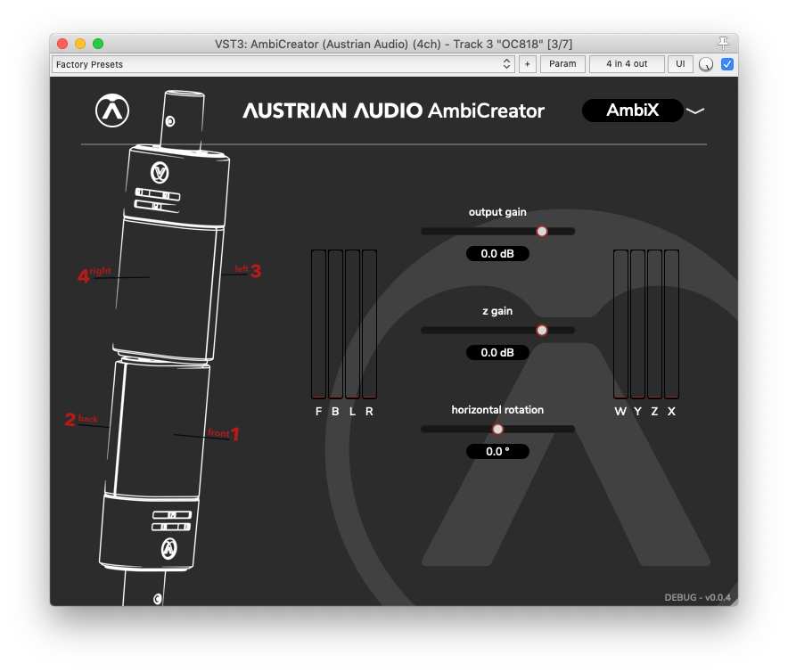
Task: Click the red '2 back' capsule label
Action: click(x=81, y=419)
